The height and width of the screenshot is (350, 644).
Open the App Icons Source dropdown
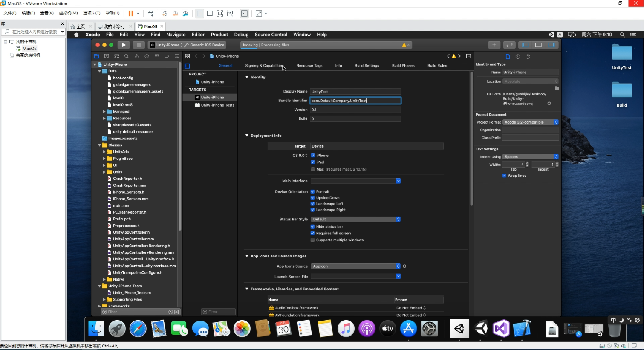click(x=355, y=266)
